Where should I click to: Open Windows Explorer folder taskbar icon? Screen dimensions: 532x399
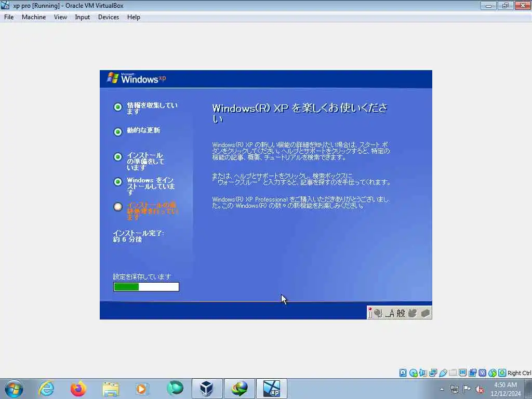(x=111, y=389)
